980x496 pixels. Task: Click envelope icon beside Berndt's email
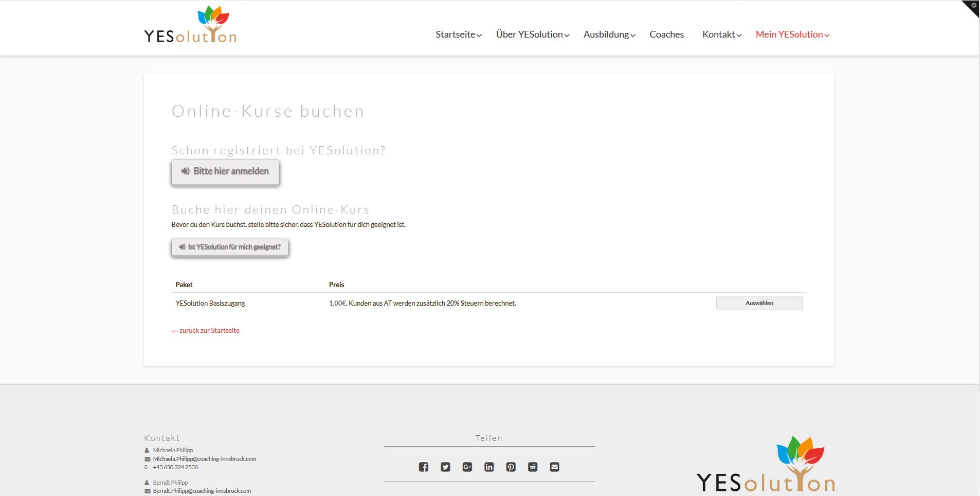pos(148,491)
